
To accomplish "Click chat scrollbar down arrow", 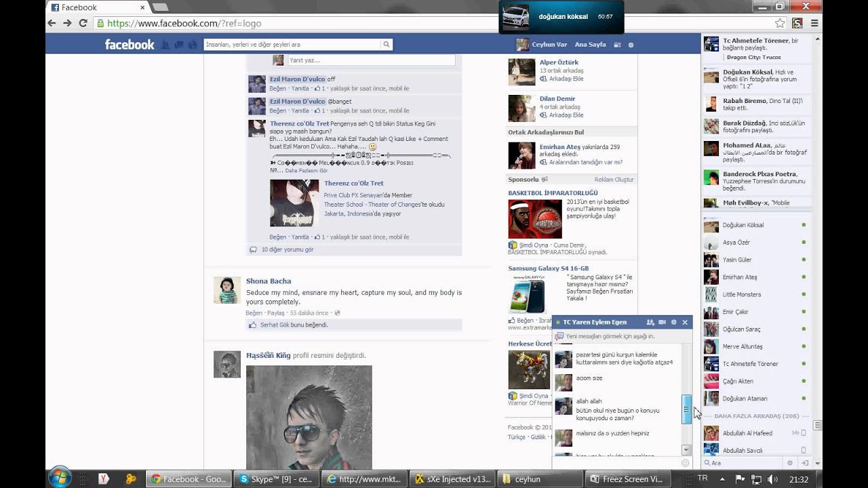I will (x=686, y=450).
